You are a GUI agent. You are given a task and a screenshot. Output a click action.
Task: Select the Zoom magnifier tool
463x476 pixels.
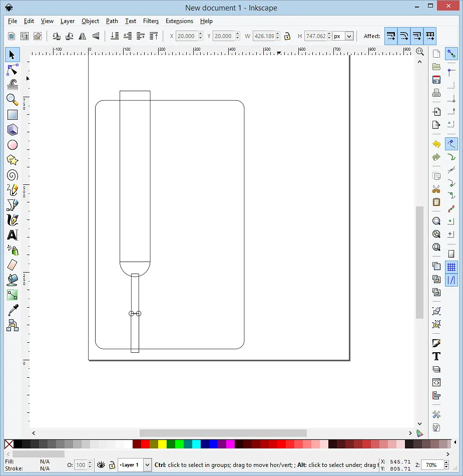pyautogui.click(x=13, y=99)
